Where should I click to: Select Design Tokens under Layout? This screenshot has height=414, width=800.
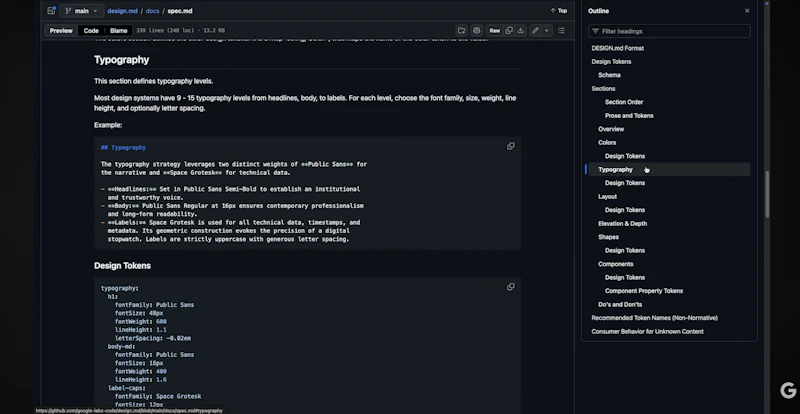[x=625, y=210]
